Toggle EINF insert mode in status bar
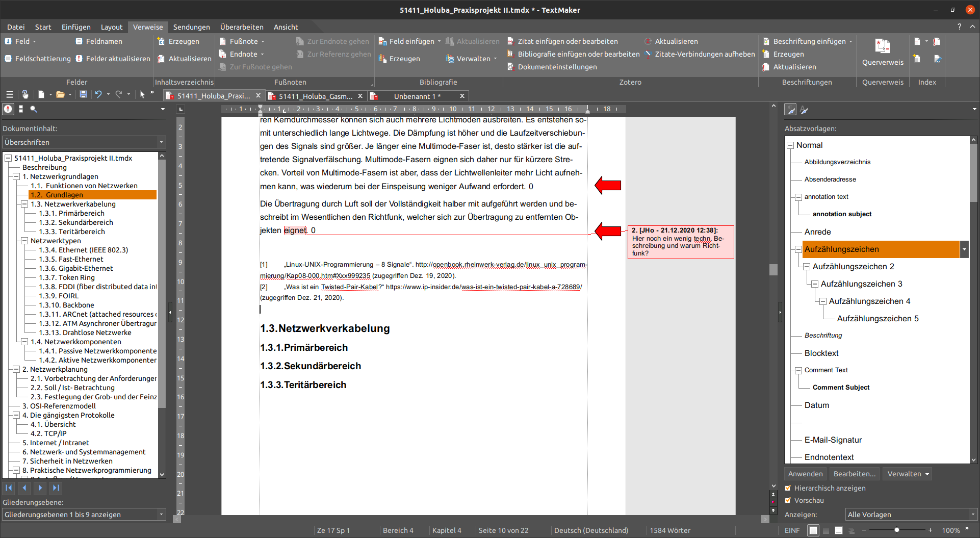This screenshot has width=980, height=538. pos(792,530)
